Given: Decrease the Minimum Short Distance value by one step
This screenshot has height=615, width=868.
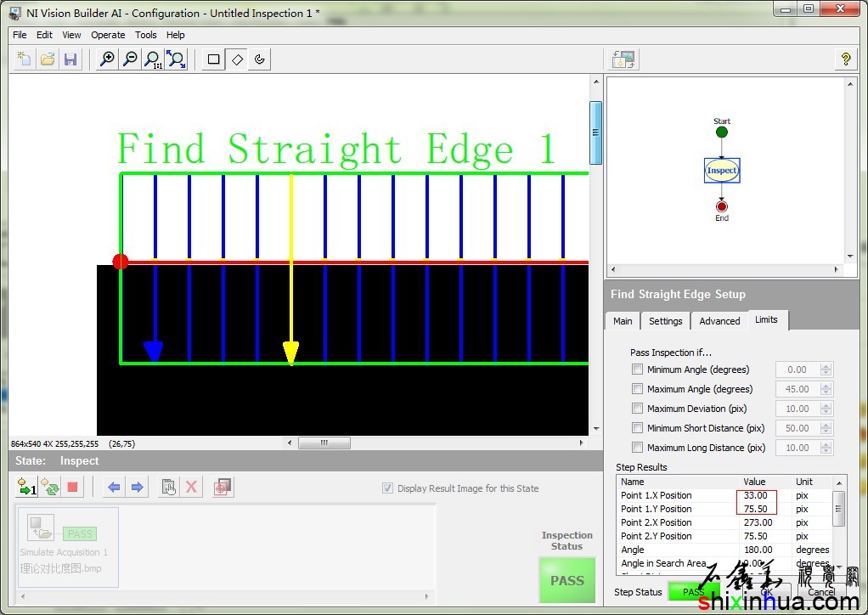Looking at the screenshot, I should coord(826,432).
